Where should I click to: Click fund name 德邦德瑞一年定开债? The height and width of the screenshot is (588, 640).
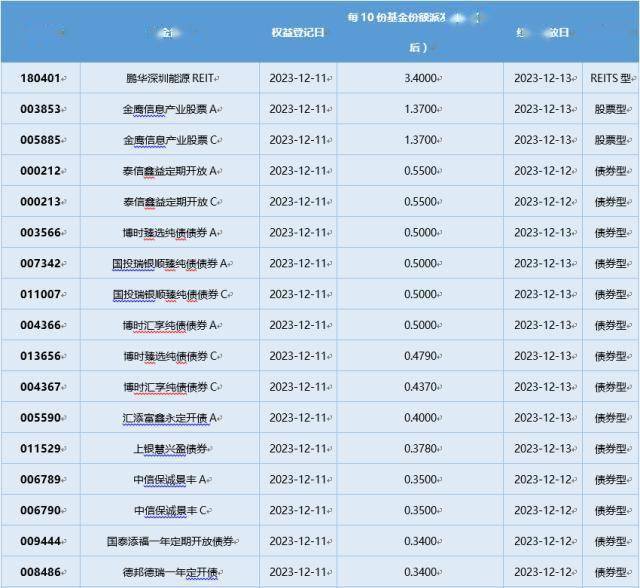click(170, 572)
